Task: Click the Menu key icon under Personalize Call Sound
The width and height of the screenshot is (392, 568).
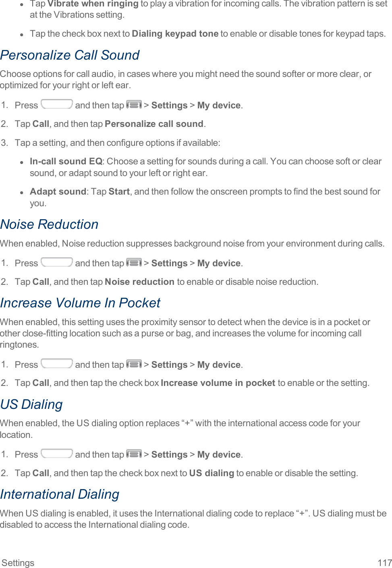Action: (x=134, y=105)
